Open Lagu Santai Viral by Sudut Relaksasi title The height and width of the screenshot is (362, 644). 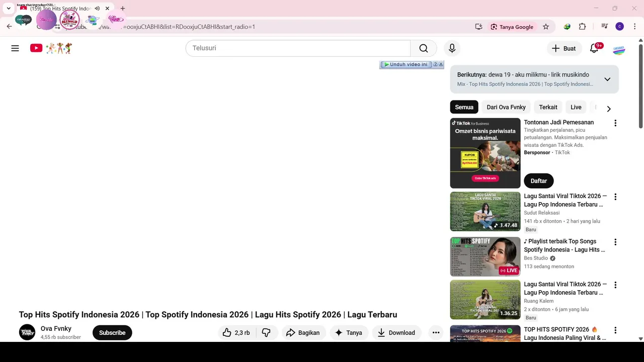pyautogui.click(x=566, y=200)
